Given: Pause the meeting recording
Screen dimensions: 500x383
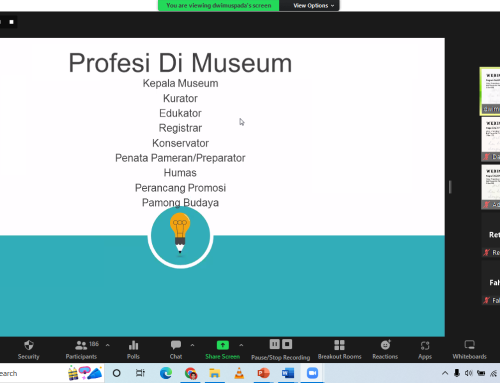Looking at the screenshot, I should pyautogui.click(x=275, y=344).
